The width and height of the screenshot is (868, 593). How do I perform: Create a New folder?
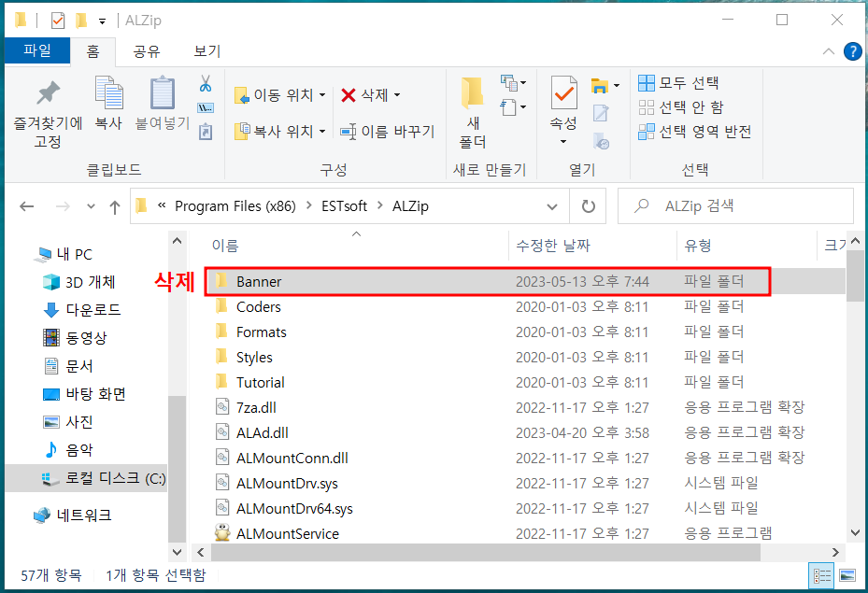click(472, 113)
